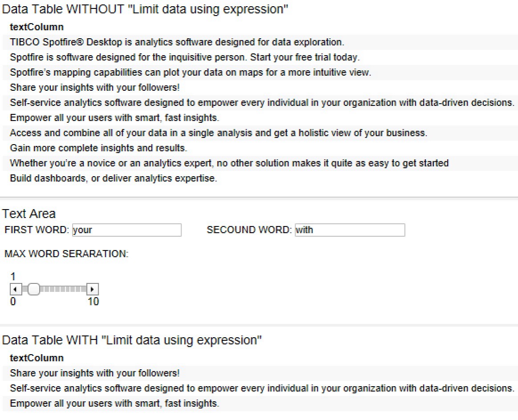Viewport: 518px width, 420px height.
Task: Select 'Empower all your users' row in filtered table
Action: click(260, 404)
